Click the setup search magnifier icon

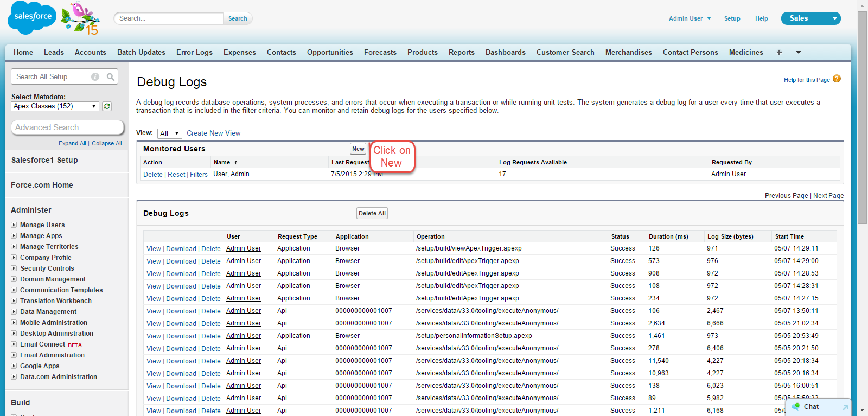111,77
